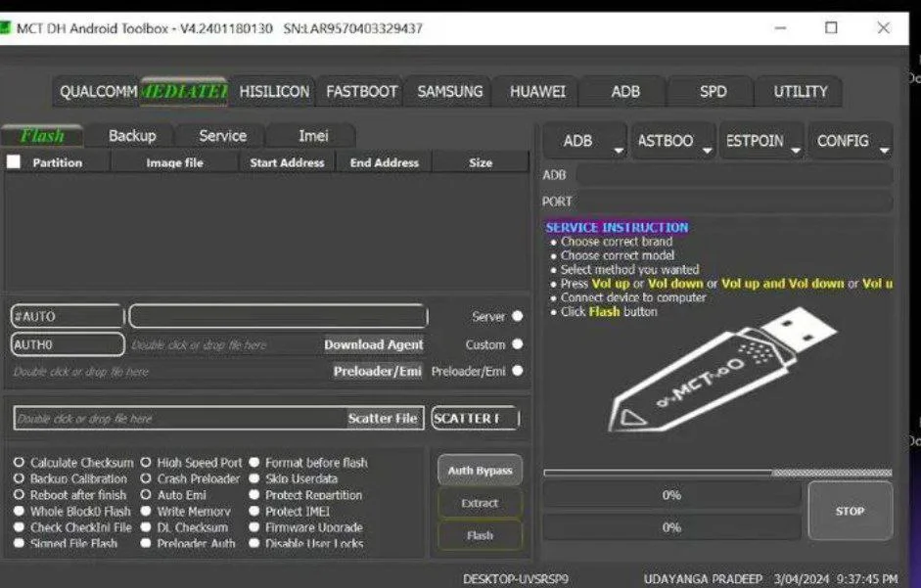Open the HISILICON tab
Viewport: 921px width, 588px height.
(274, 92)
